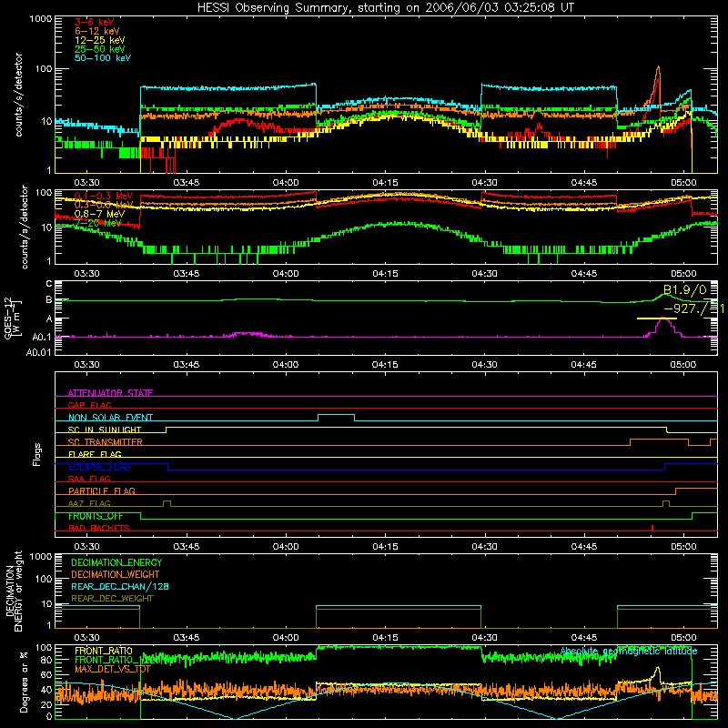The image size is (728, 728).
Task: Select the BAD_PACKETS flag label
Action: [x=99, y=528]
